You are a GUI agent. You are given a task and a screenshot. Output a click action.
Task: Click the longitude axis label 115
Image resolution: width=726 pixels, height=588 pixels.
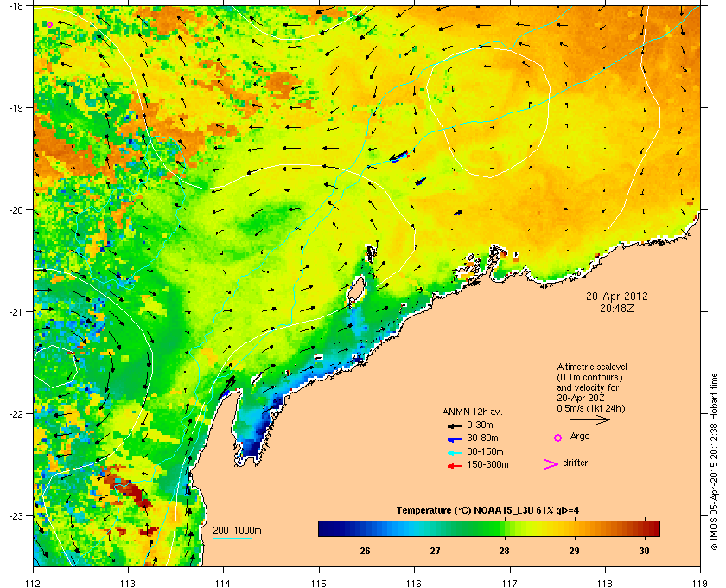coord(319,583)
